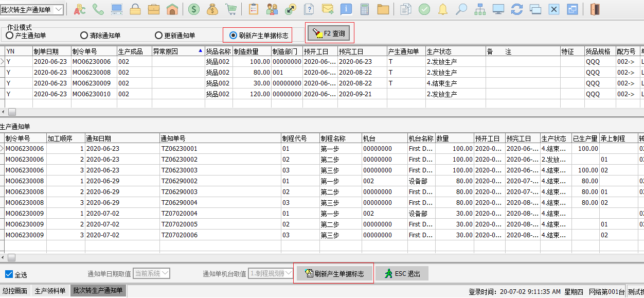Click the organization chart toolbar icon
The width and height of the screenshot is (644, 298).
(480, 9)
